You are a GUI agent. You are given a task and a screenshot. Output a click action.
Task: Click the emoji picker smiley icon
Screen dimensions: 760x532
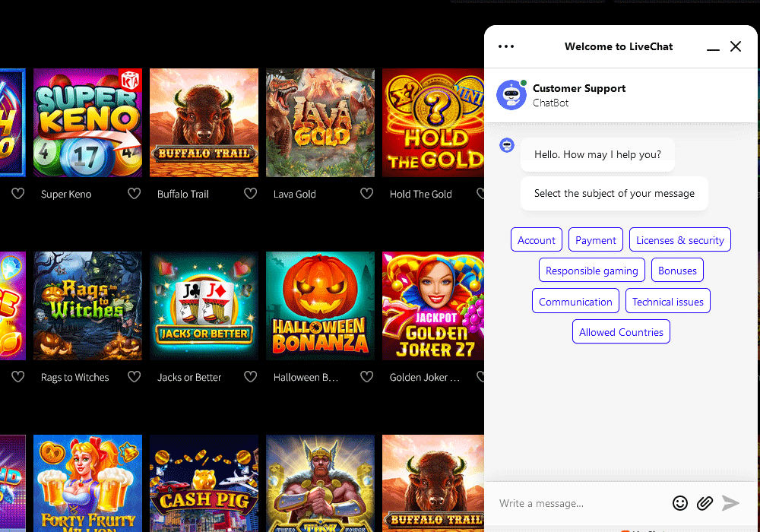680,503
